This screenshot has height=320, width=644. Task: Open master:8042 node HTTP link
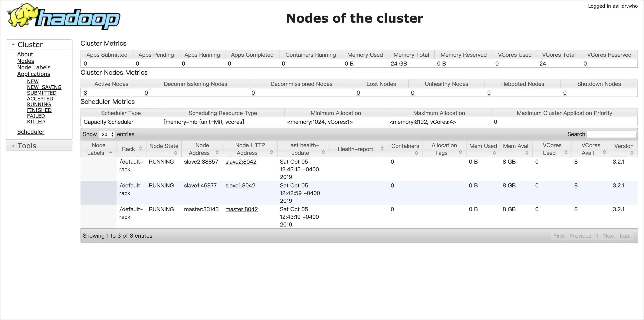click(241, 209)
